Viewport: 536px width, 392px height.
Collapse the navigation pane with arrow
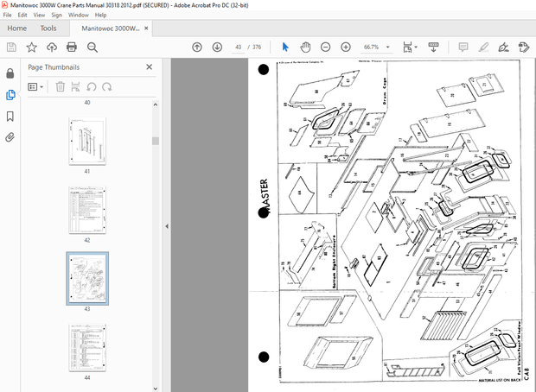tap(165, 226)
